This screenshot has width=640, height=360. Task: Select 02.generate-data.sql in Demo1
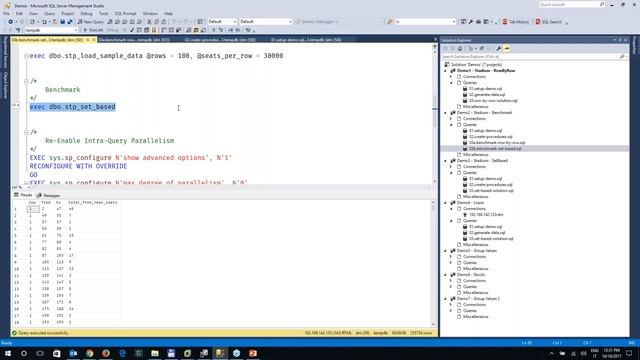click(487, 95)
